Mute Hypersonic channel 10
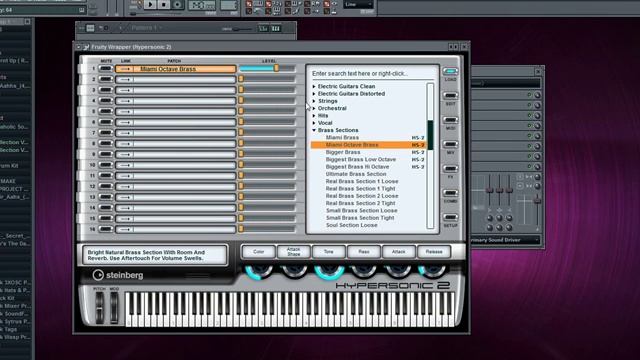 [x=106, y=164]
